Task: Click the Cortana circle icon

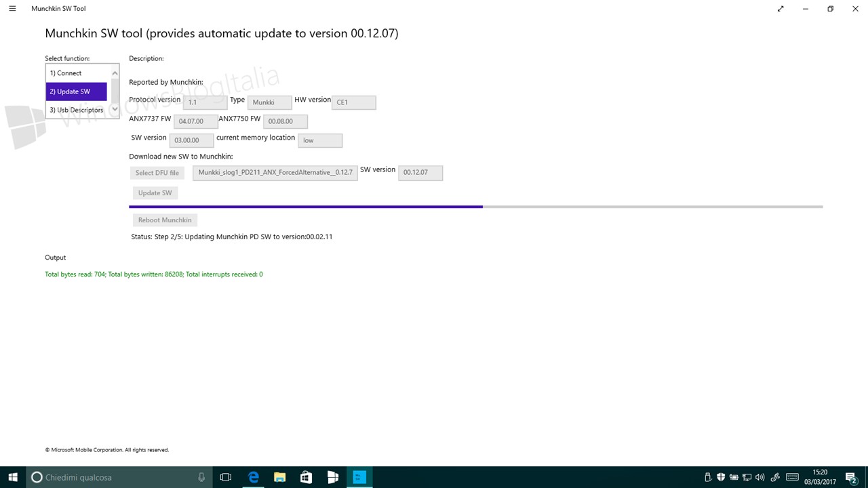Action: tap(37, 477)
